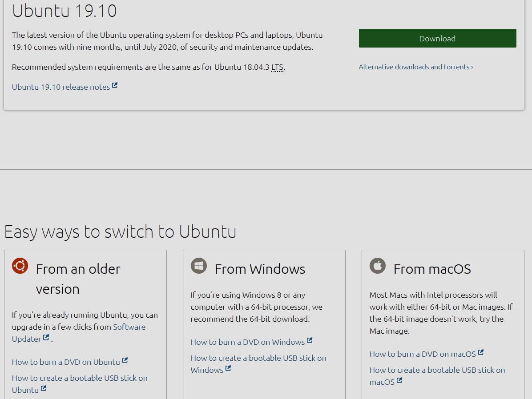The height and width of the screenshot is (399, 532).
Task: Click the LTS abbreviation text
Action: [277, 67]
